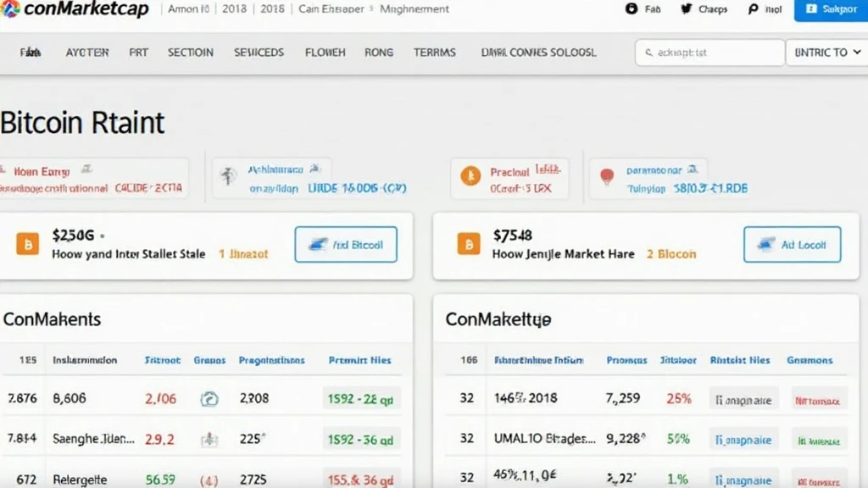The width and height of the screenshot is (868, 488).
Task: Click into the search input field
Action: tap(716, 53)
